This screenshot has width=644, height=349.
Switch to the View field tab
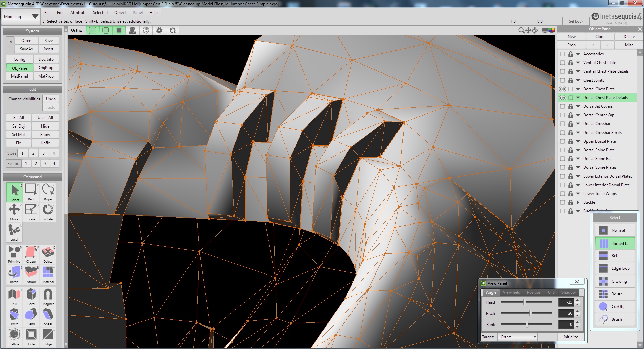click(x=512, y=292)
